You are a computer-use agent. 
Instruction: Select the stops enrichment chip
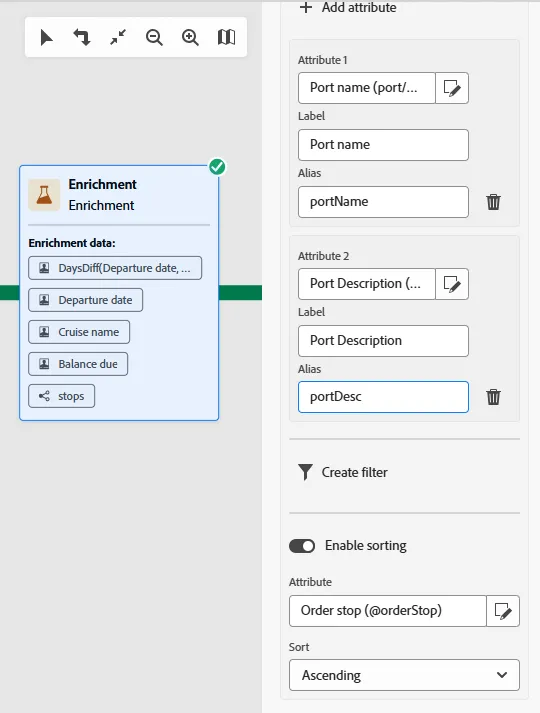pos(61,396)
